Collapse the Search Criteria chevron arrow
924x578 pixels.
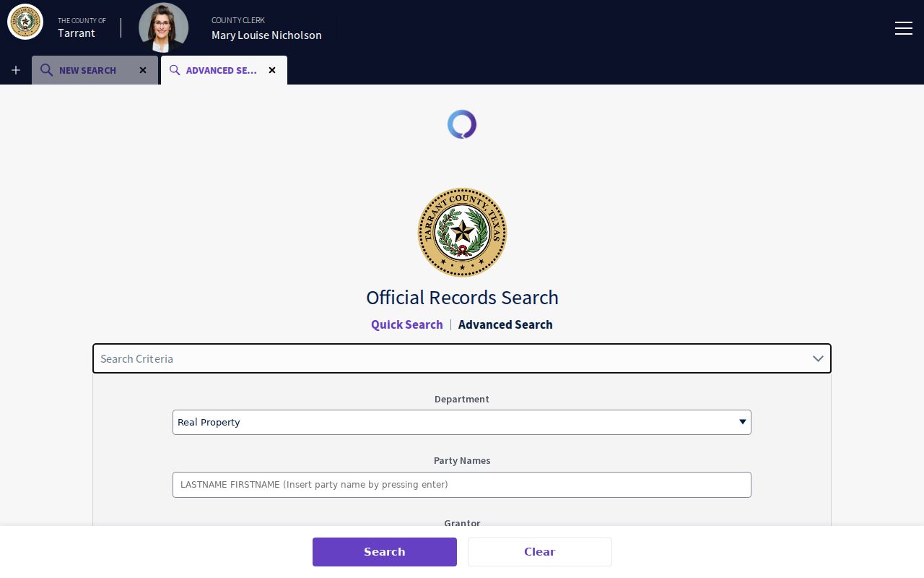pyautogui.click(x=818, y=358)
